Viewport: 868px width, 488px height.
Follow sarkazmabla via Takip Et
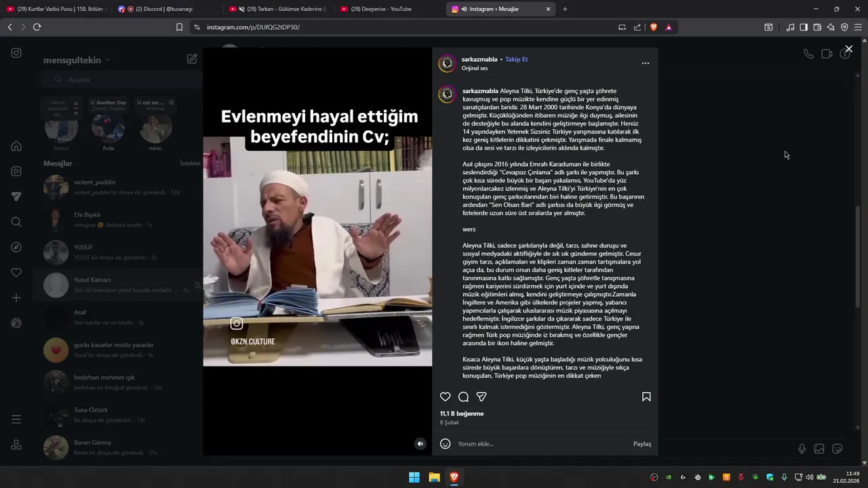pyautogui.click(x=516, y=60)
